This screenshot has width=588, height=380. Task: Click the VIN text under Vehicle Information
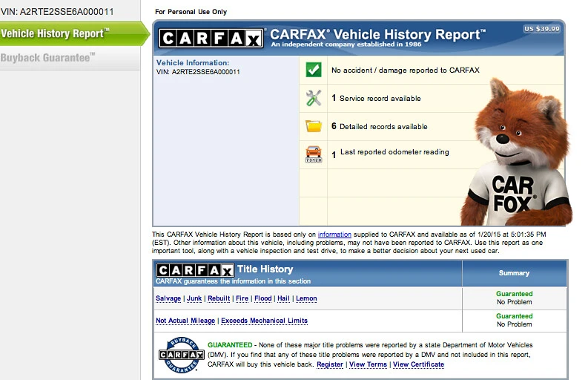point(198,72)
